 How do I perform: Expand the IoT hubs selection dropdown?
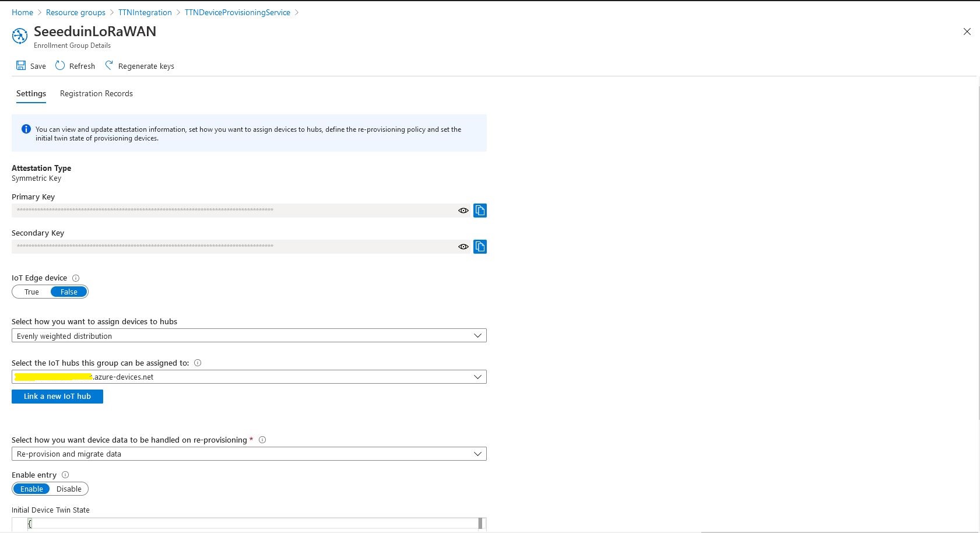click(477, 376)
